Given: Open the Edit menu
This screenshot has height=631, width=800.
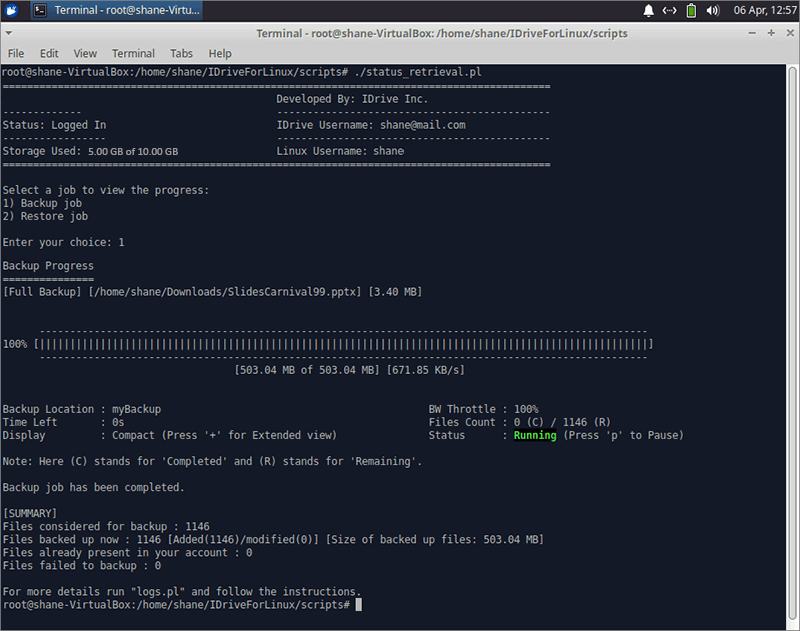Looking at the screenshot, I should pos(49,54).
